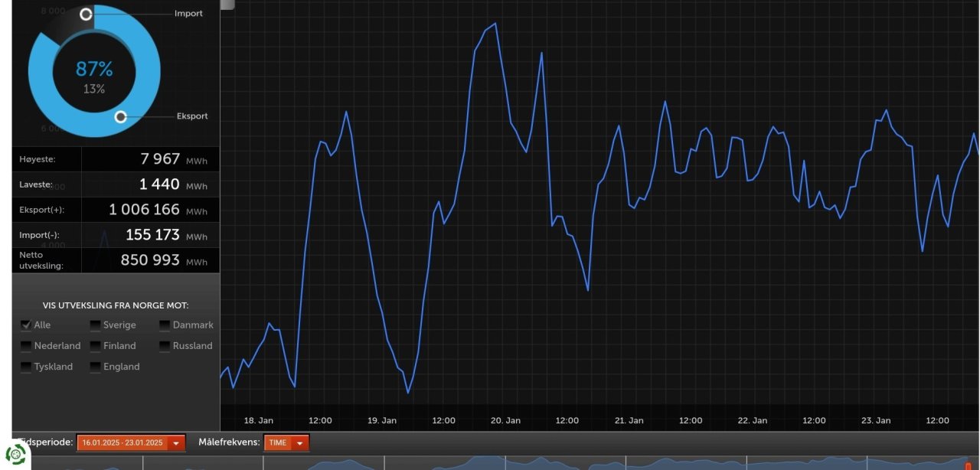Enable the Danmark checkbox
The height and width of the screenshot is (470, 980).
pos(165,325)
